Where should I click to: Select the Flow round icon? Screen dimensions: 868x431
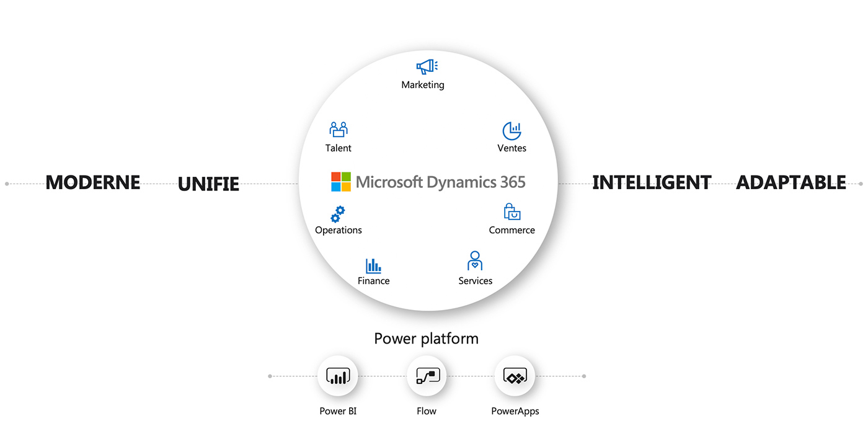click(427, 376)
